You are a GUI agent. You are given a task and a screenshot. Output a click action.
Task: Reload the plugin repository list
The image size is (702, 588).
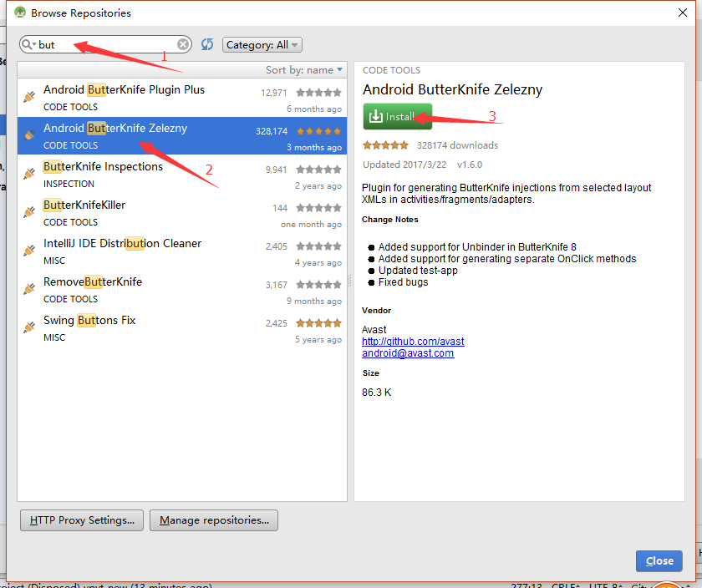coord(207,44)
